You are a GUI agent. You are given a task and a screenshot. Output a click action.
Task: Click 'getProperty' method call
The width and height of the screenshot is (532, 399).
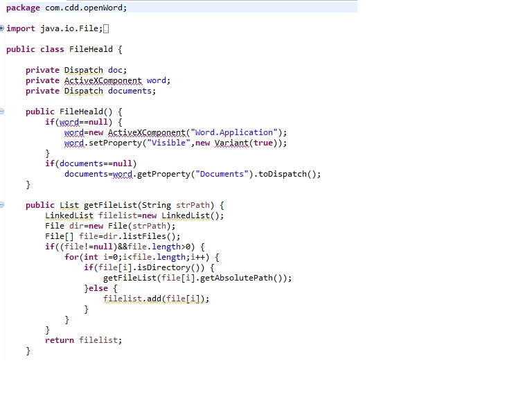(x=163, y=174)
